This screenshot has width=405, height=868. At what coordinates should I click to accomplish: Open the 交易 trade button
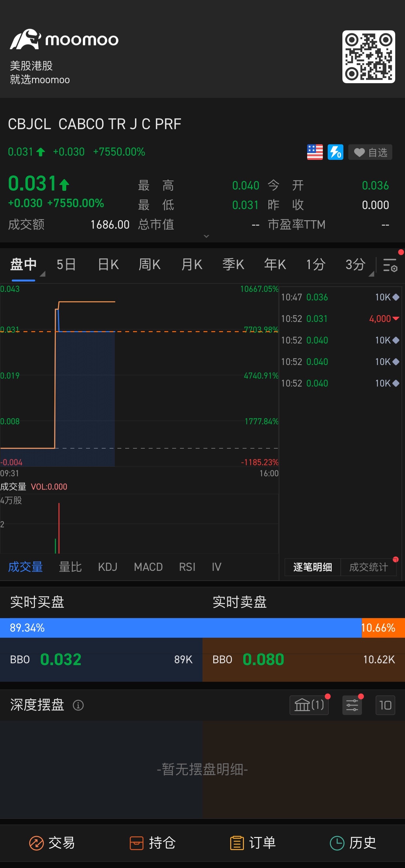point(52,843)
